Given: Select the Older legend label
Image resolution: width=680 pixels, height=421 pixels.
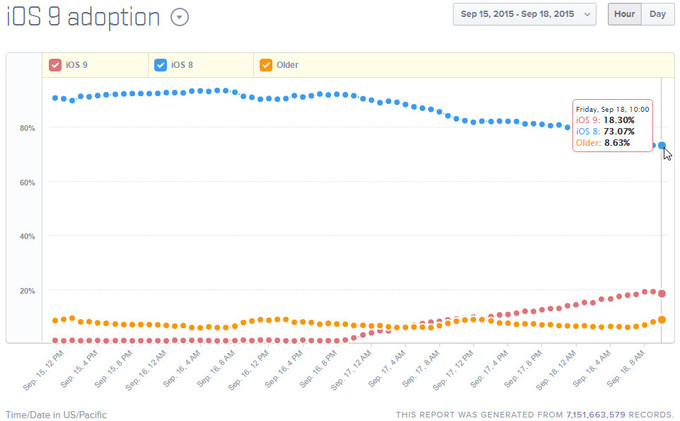Looking at the screenshot, I should 286,65.
